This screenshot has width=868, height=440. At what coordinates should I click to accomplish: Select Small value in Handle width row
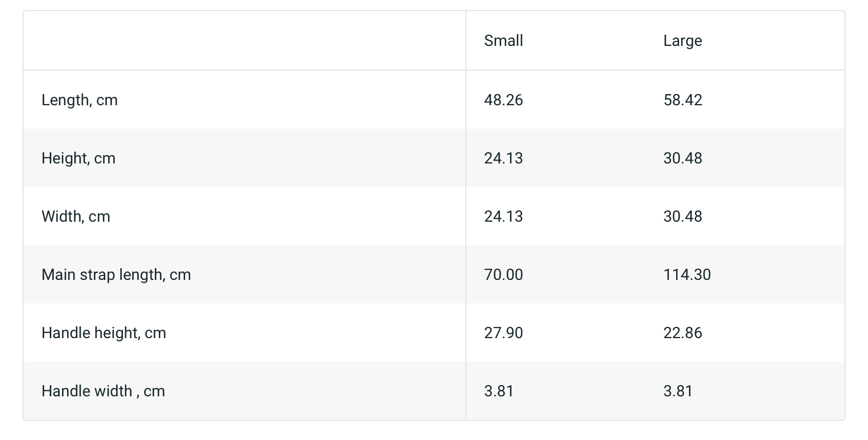(499, 391)
